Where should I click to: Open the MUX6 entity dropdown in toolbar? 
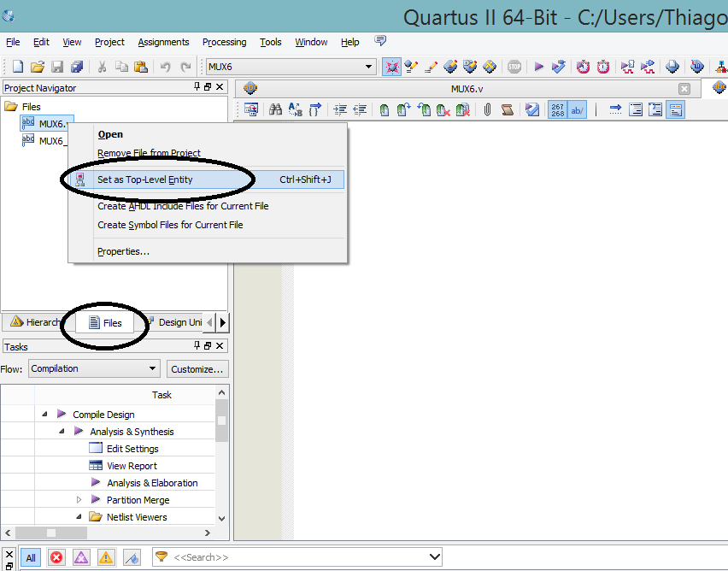(368, 67)
